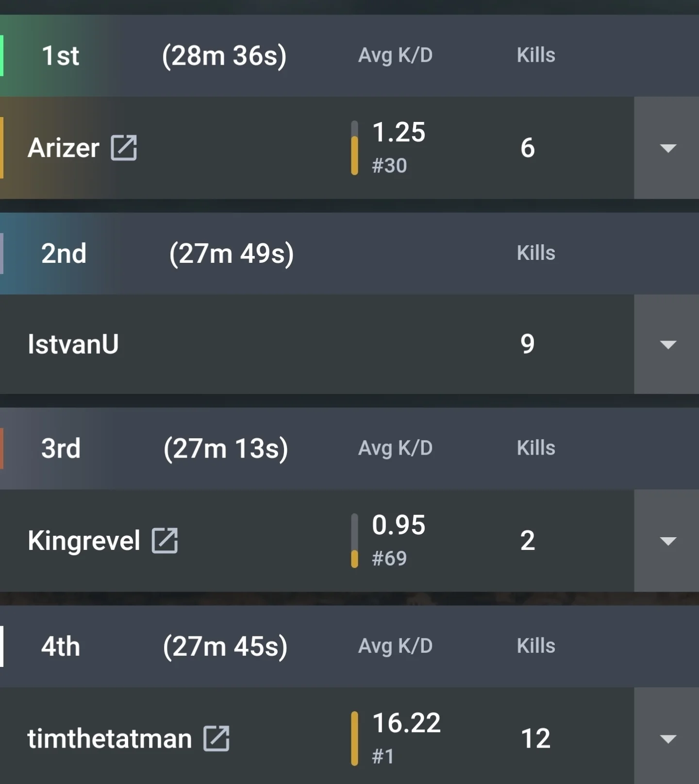Click the IstvanU player name
The image size is (699, 784).
[x=73, y=344]
